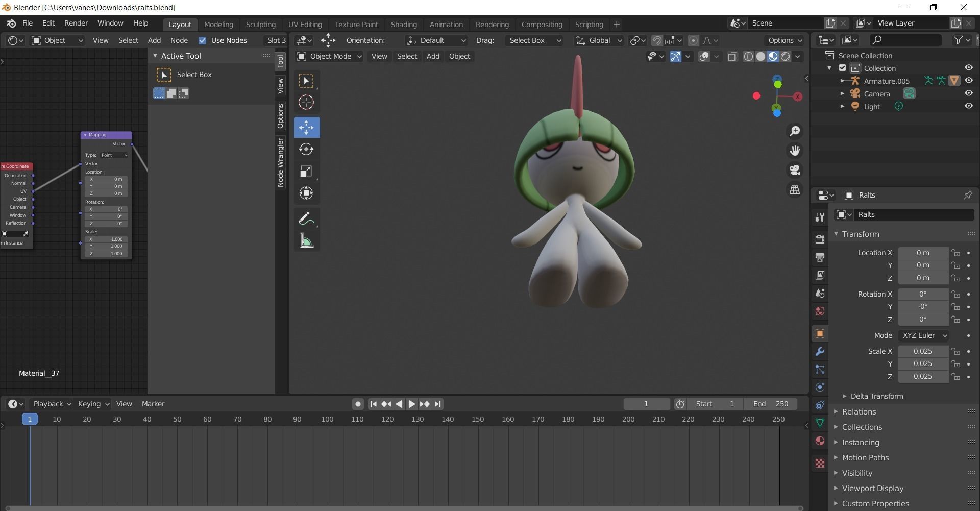980x511 pixels.
Task: Toggle X-ray display in viewport header
Action: pyautogui.click(x=732, y=57)
